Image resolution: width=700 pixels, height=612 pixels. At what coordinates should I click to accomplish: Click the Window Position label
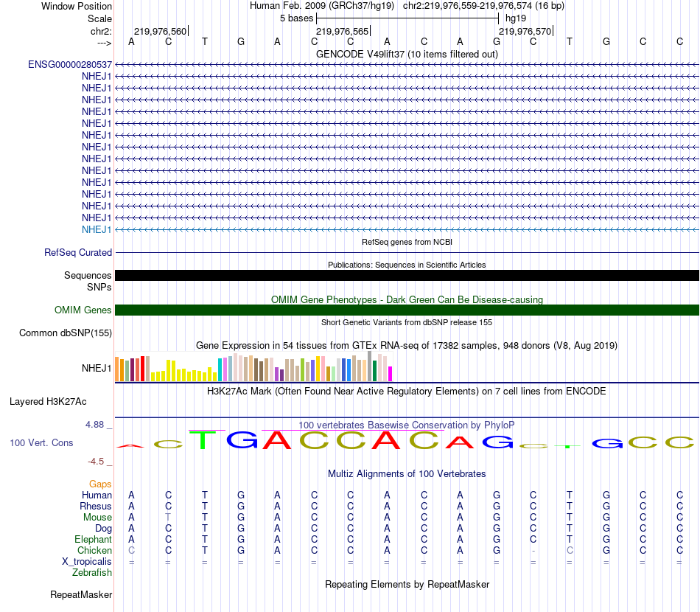coord(77,6)
